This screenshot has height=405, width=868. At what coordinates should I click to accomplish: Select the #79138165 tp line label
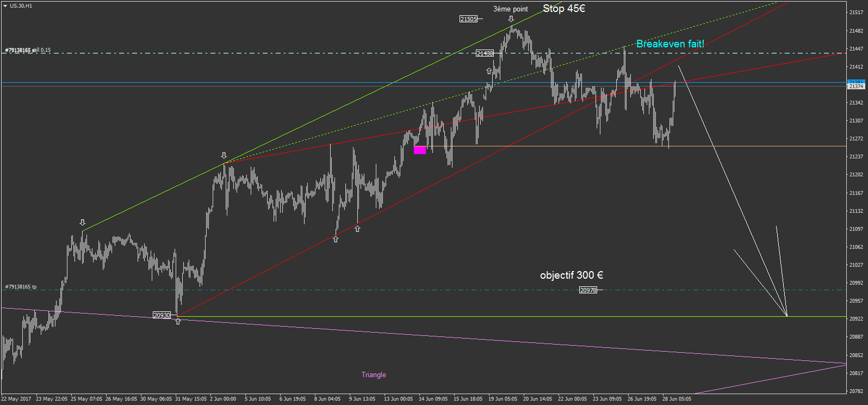[21, 287]
